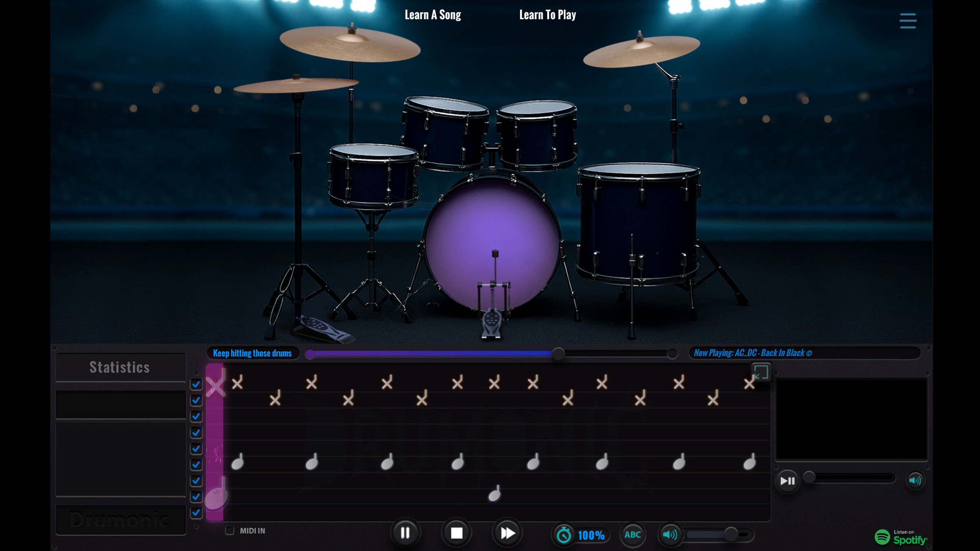The width and height of the screenshot is (980, 551).
Task: Open the tempo stopwatch control showing 100%
Action: coord(564,535)
